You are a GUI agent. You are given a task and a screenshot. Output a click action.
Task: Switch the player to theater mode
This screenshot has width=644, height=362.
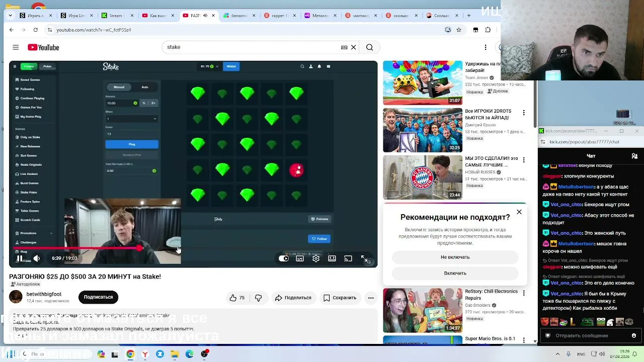[332, 258]
